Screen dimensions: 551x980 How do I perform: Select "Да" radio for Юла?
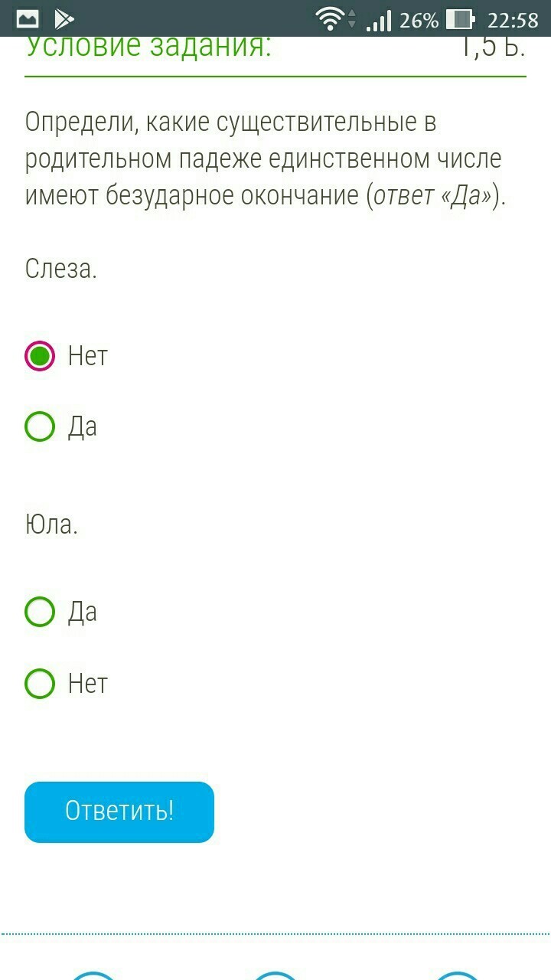40,612
